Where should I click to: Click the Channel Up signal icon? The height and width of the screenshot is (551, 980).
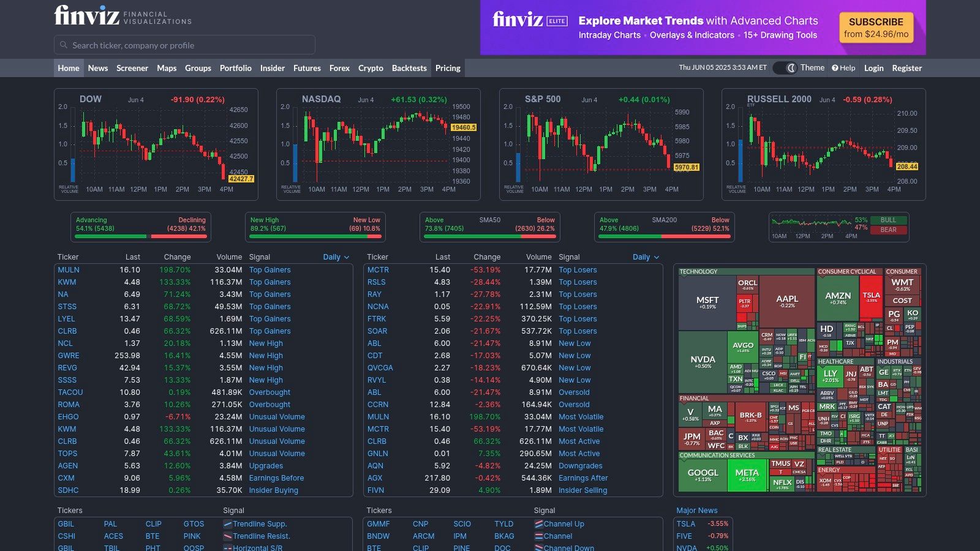(538, 524)
